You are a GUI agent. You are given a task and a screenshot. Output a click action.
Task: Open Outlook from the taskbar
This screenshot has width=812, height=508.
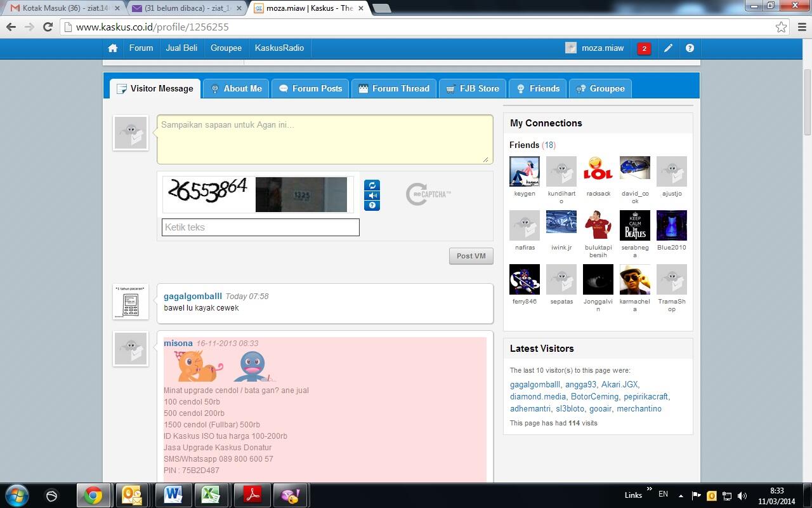point(133,495)
